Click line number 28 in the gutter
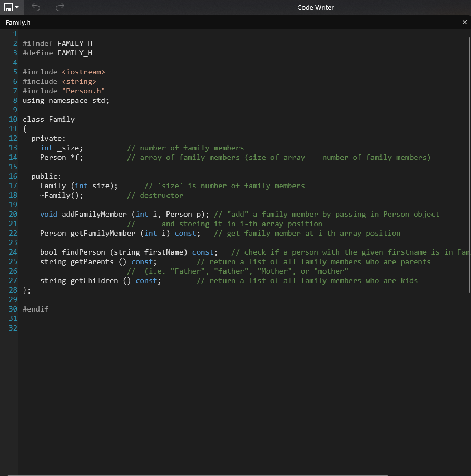The height and width of the screenshot is (476, 471). tap(13, 290)
